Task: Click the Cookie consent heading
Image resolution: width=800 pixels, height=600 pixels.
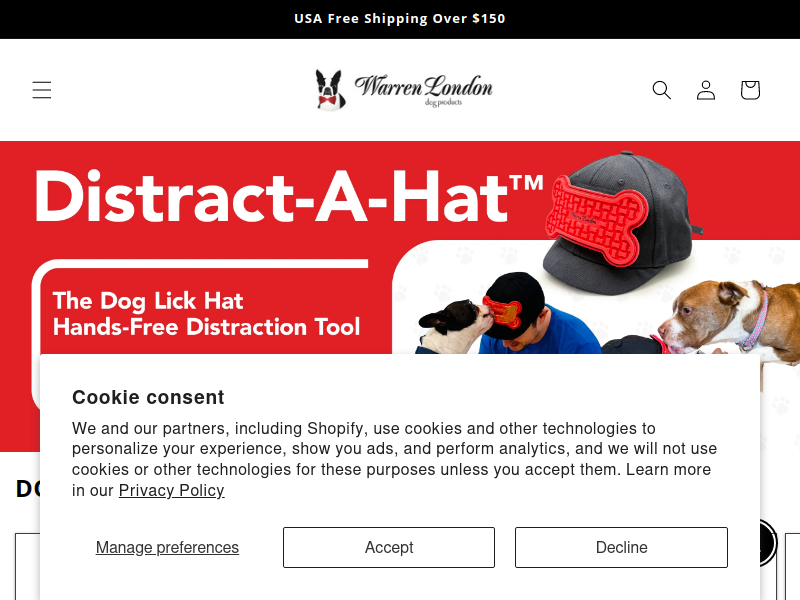Action: pos(148,397)
